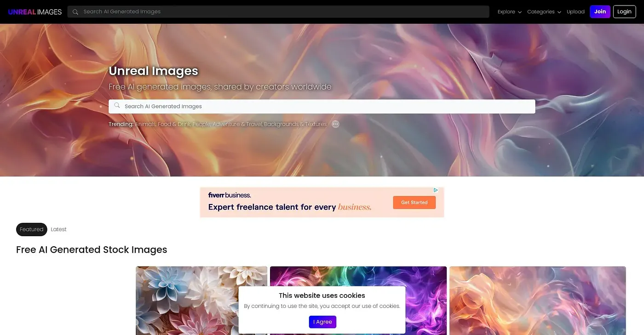Click the "Expert freelance talent for every business" ad text
The image size is (644, 335).
coord(290,207)
